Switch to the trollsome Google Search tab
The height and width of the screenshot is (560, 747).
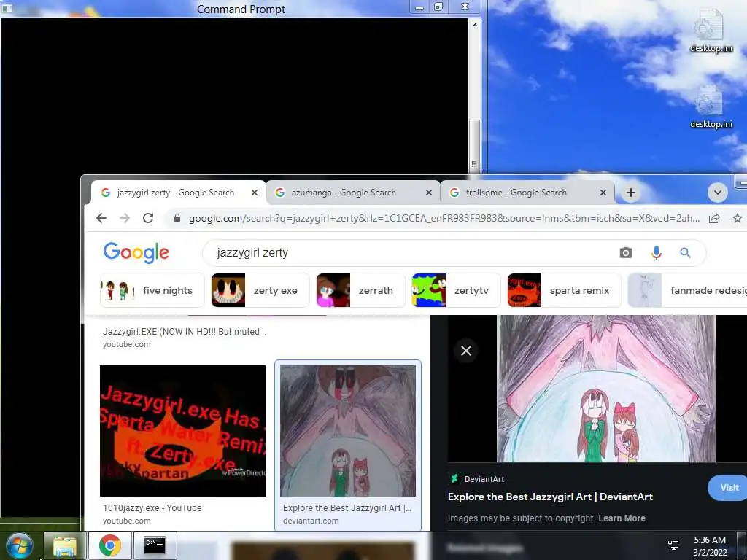(527, 192)
